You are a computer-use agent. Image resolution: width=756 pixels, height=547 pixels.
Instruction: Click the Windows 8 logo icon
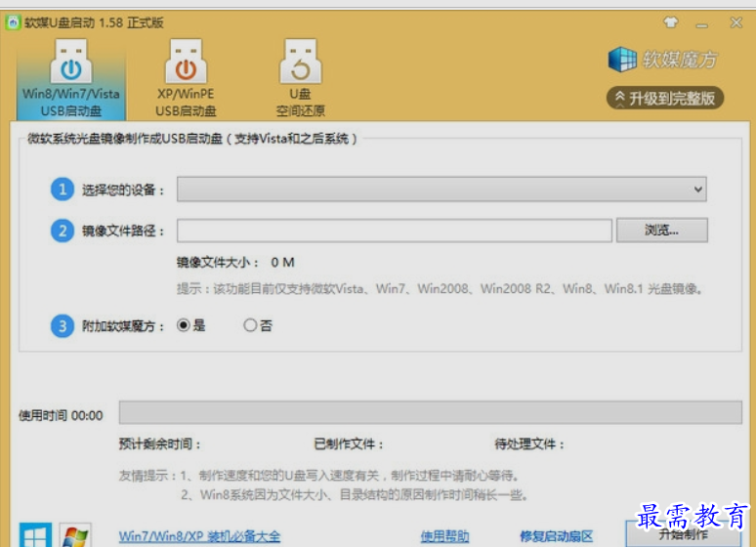(x=36, y=534)
